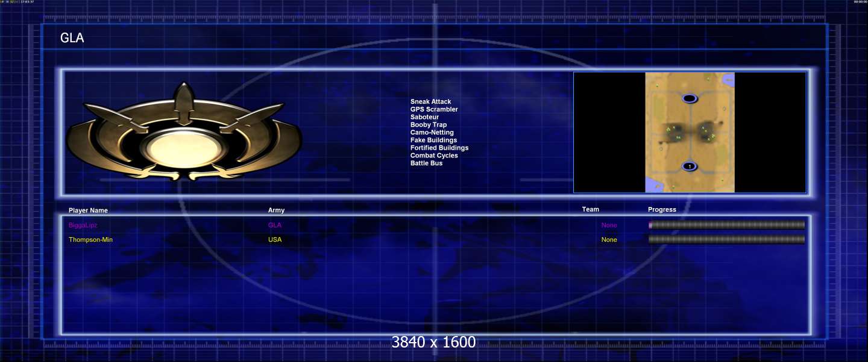Click the Progress column header
Screen dimensions: 868x362
coord(662,209)
